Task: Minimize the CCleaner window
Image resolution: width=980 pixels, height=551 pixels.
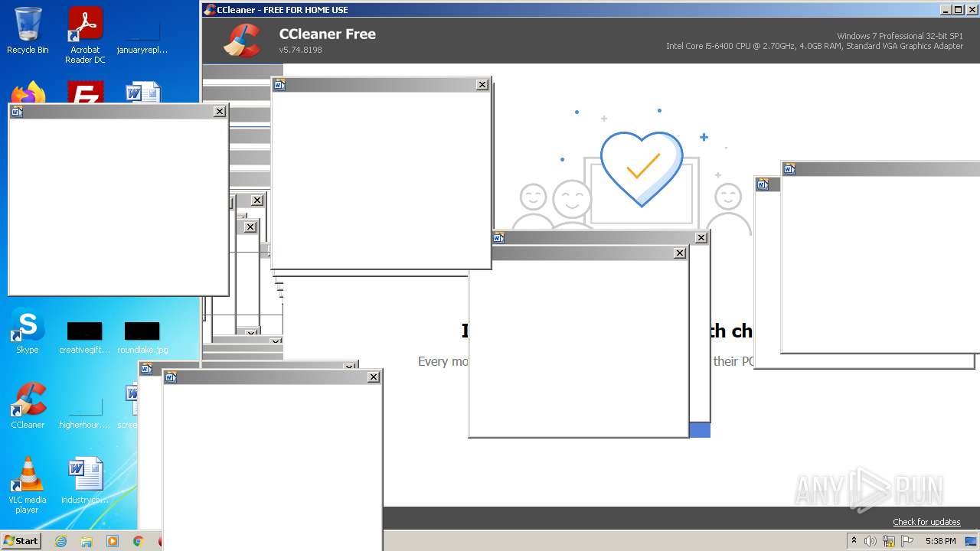Action: pos(946,10)
